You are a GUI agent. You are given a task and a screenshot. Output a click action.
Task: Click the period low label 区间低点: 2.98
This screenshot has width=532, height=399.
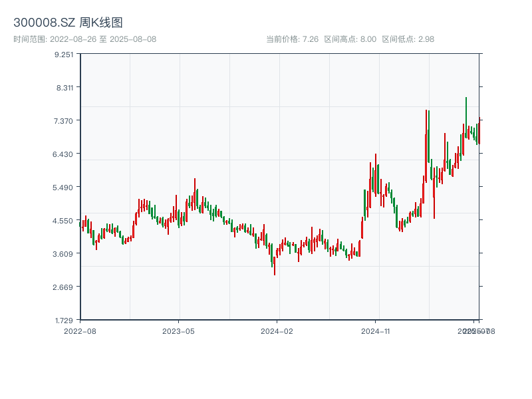408,39
